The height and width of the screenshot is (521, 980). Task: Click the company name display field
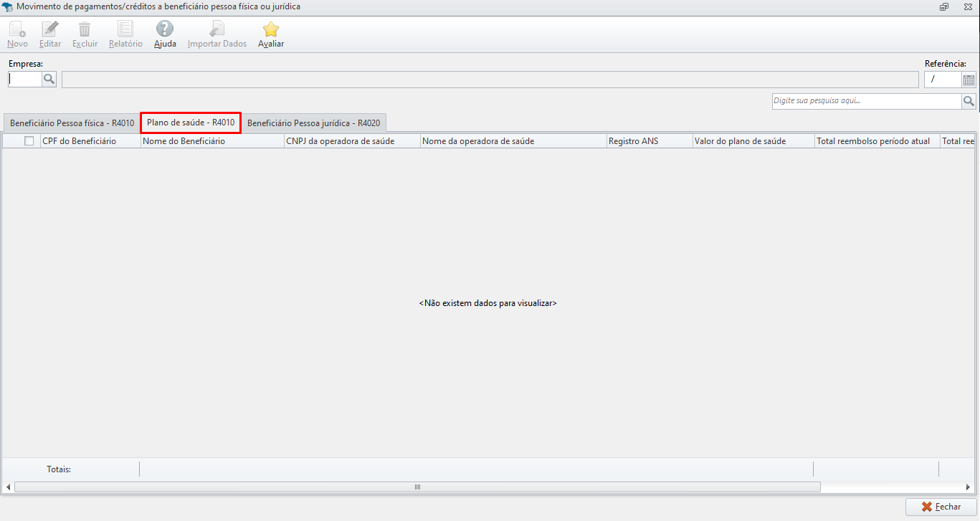[x=490, y=80]
